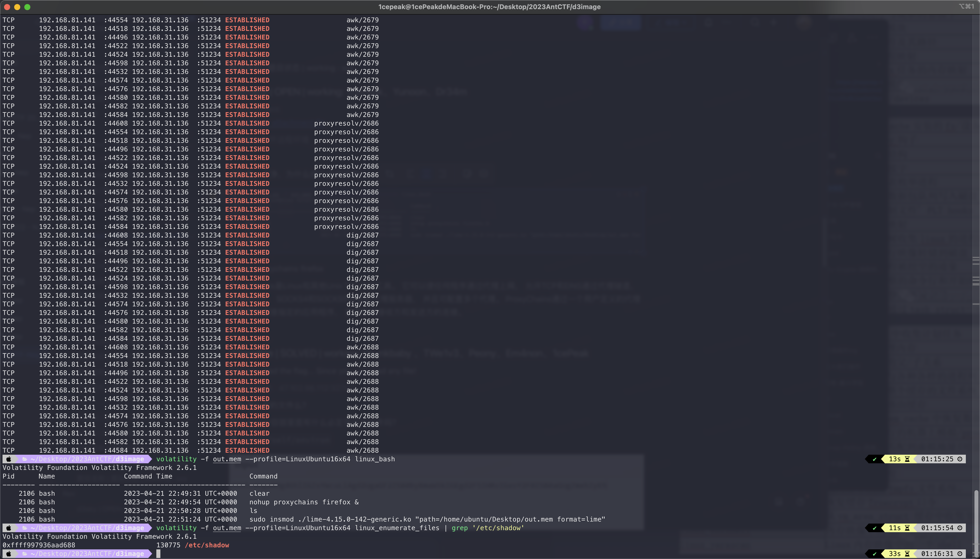Image resolution: width=980 pixels, height=559 pixels.
Task: Click 'nohup proxychains firefox &' command
Action: [304, 502]
